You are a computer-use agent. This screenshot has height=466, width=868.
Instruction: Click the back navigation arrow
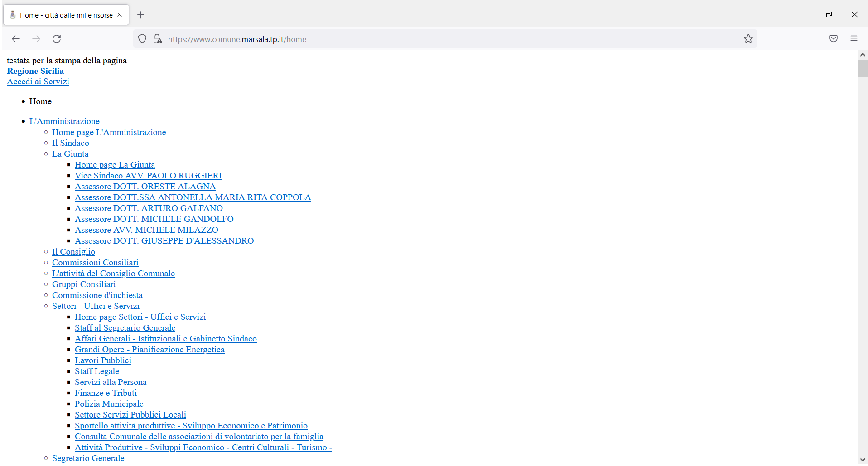click(x=16, y=39)
